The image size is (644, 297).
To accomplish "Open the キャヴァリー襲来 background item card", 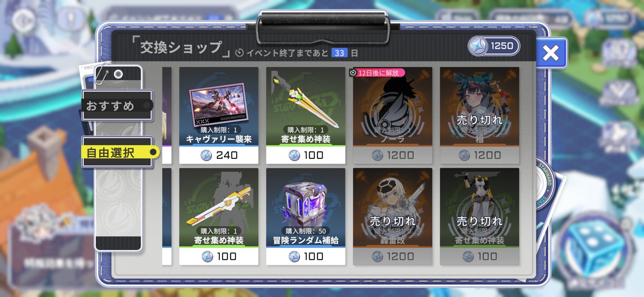I will (x=219, y=106).
